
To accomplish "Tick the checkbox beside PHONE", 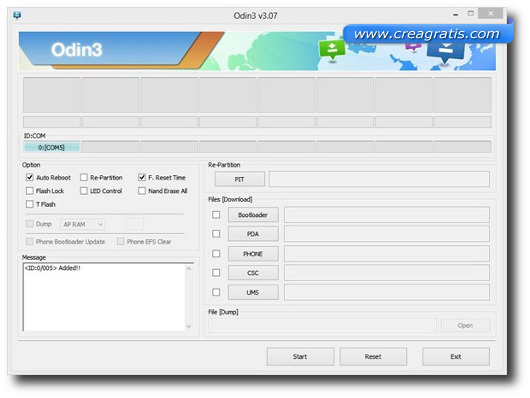I will [x=216, y=254].
